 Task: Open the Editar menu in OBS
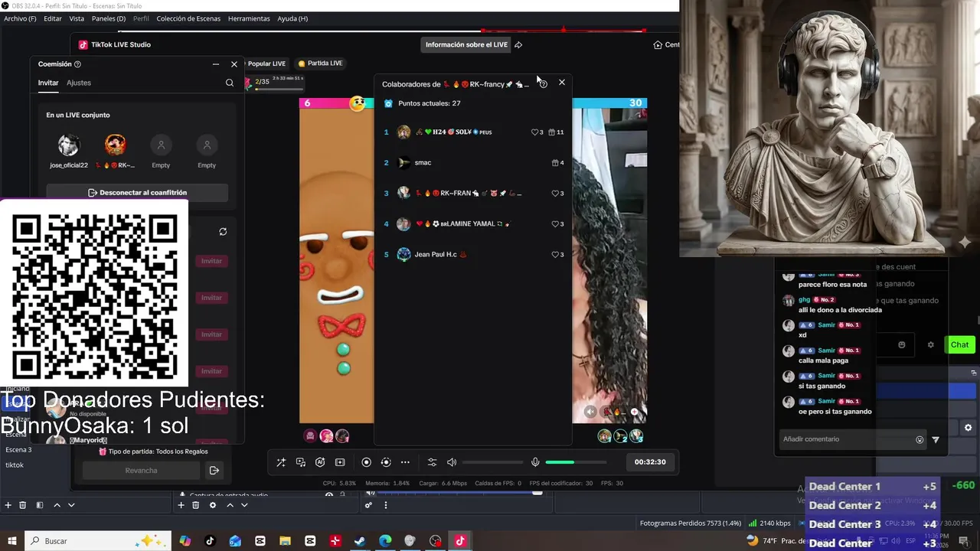pyautogui.click(x=53, y=18)
